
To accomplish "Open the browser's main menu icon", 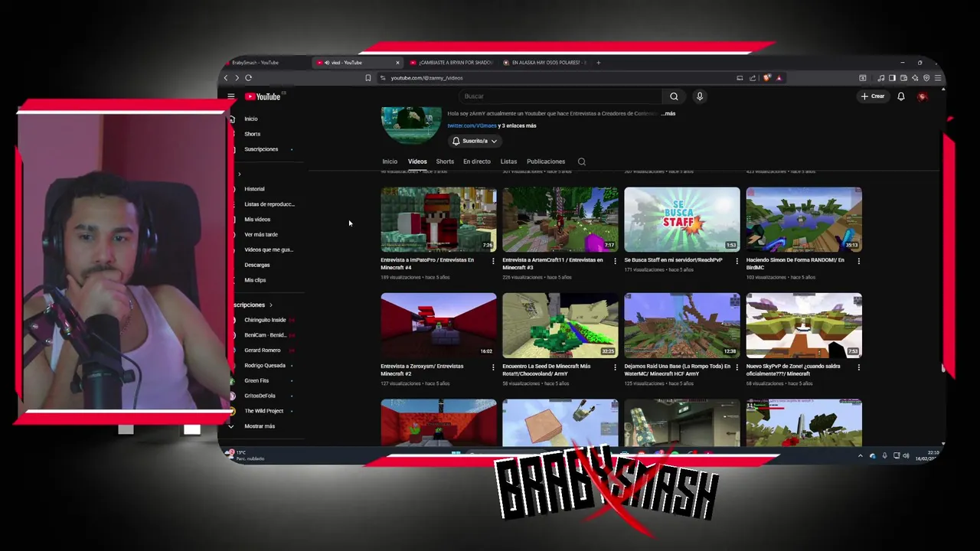I will [x=937, y=77].
